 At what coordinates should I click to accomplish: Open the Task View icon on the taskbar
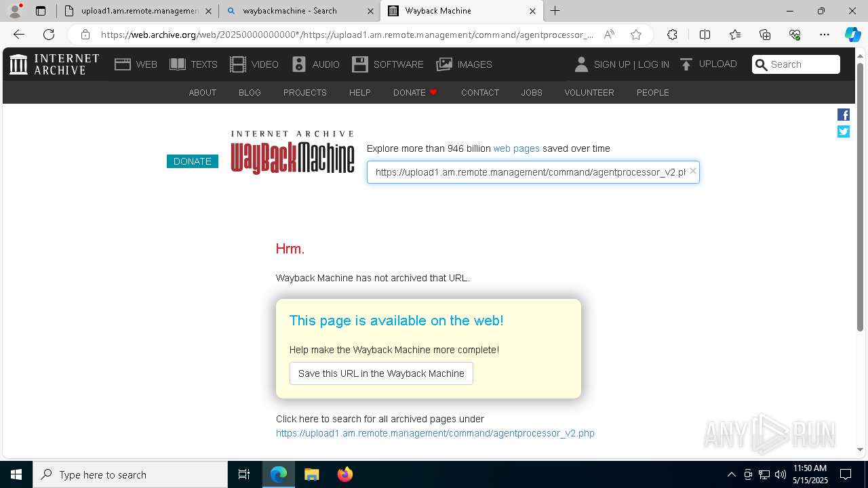[244, 474]
